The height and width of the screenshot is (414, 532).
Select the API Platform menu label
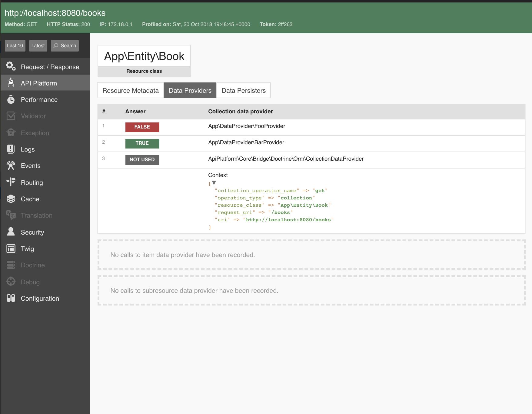39,83
